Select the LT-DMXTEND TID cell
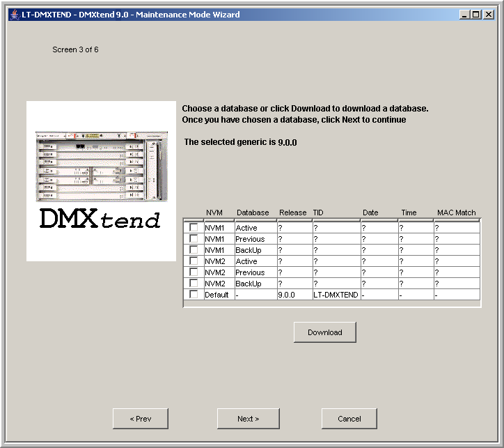This screenshot has height=448, width=504. click(336, 295)
